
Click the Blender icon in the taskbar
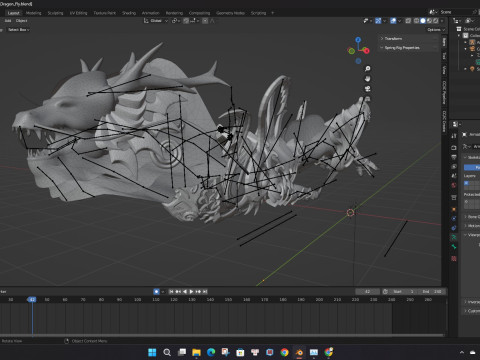coord(299,352)
